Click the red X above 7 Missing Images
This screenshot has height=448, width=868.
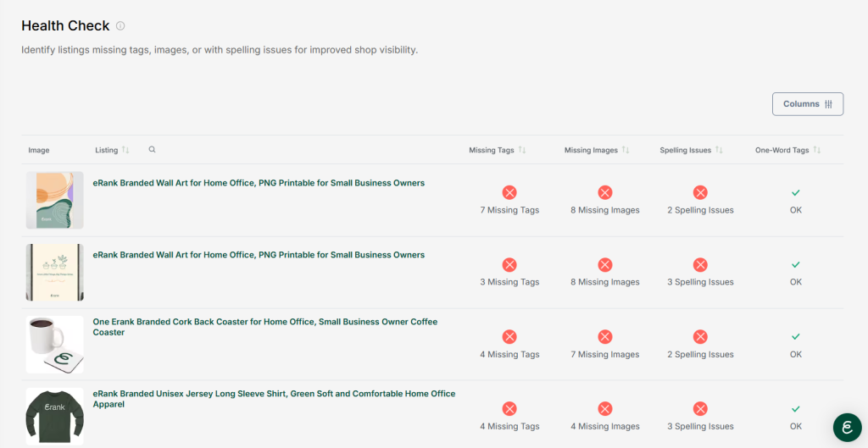(605, 337)
